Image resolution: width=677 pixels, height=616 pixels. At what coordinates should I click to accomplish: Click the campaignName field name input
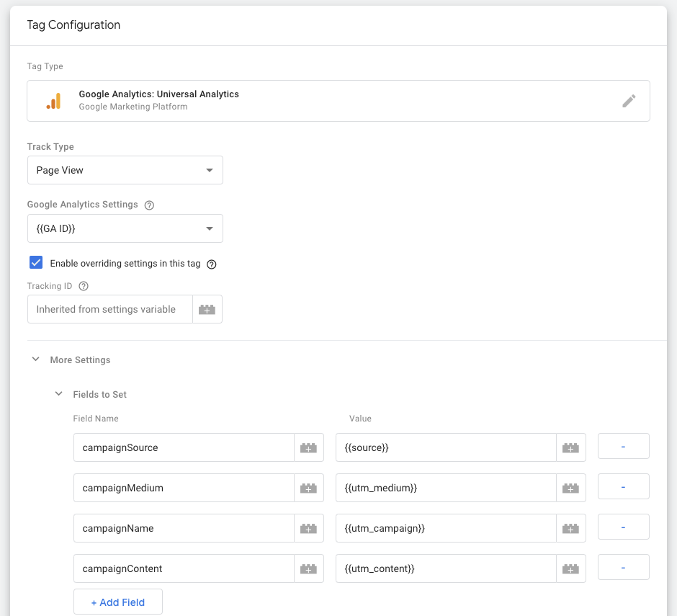184,528
